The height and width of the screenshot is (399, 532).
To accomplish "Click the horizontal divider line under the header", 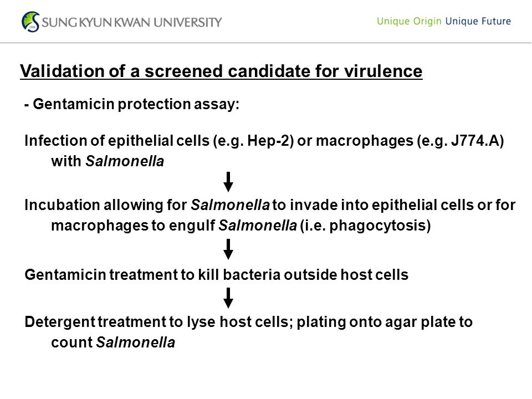I will point(266,43).
